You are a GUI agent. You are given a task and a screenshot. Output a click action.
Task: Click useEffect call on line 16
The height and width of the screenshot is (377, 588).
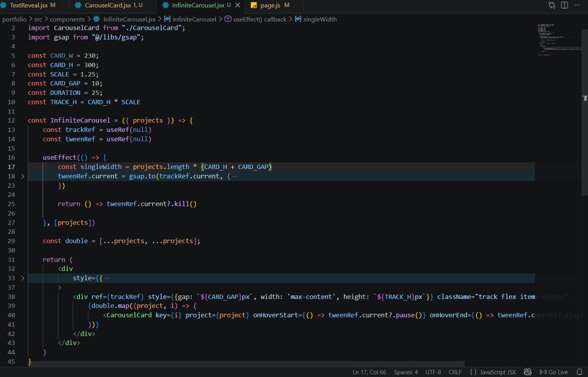[59, 158]
